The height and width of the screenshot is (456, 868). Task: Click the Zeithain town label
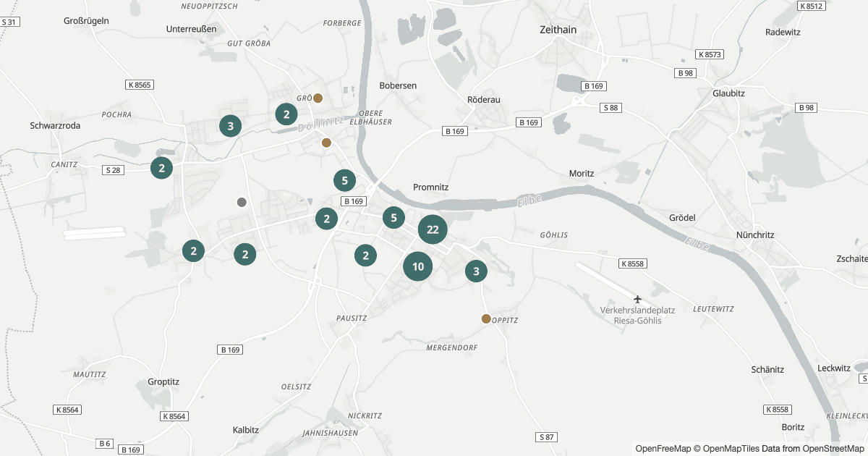click(558, 30)
